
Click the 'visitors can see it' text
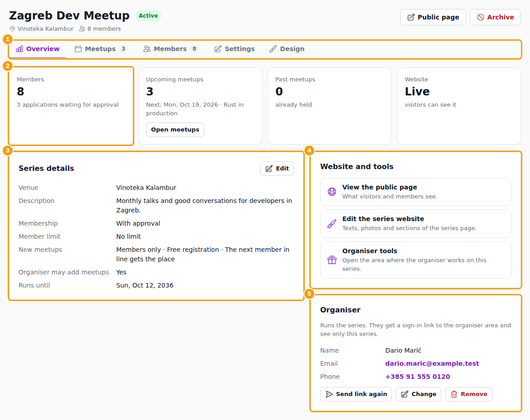[431, 105]
